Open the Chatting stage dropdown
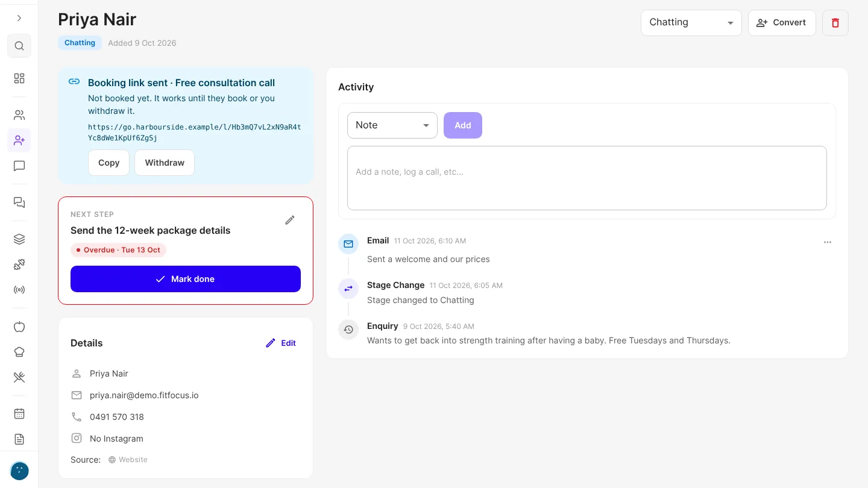This screenshot has width=868, height=488. pos(691,23)
